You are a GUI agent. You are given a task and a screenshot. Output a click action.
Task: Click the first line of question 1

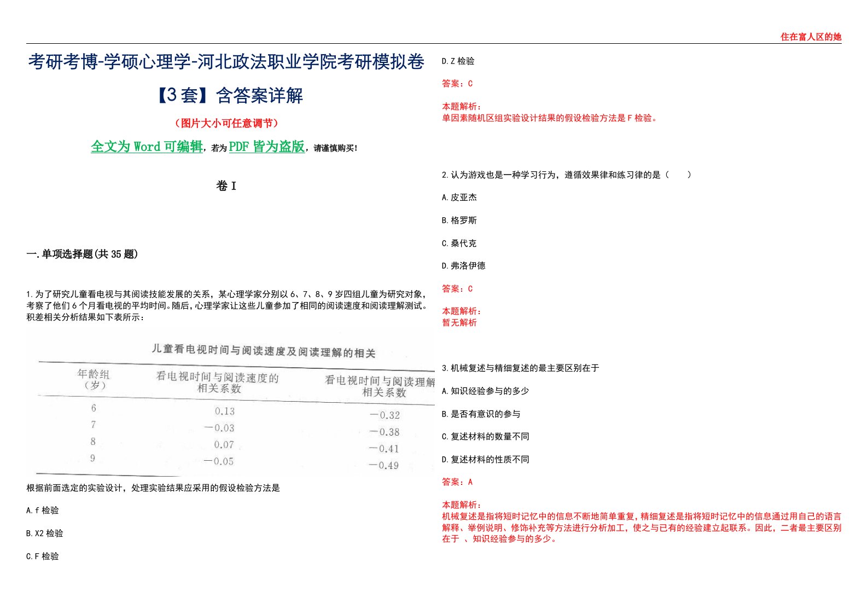pos(226,294)
